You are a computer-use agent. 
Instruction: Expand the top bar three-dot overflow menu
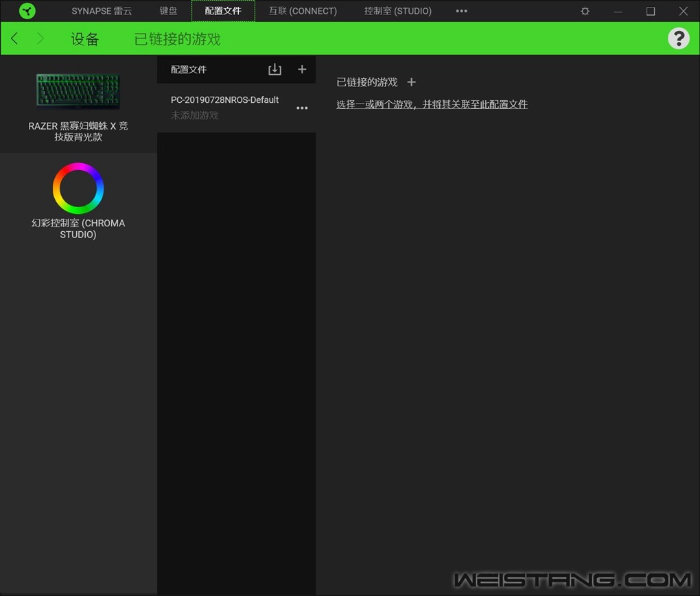coord(462,11)
